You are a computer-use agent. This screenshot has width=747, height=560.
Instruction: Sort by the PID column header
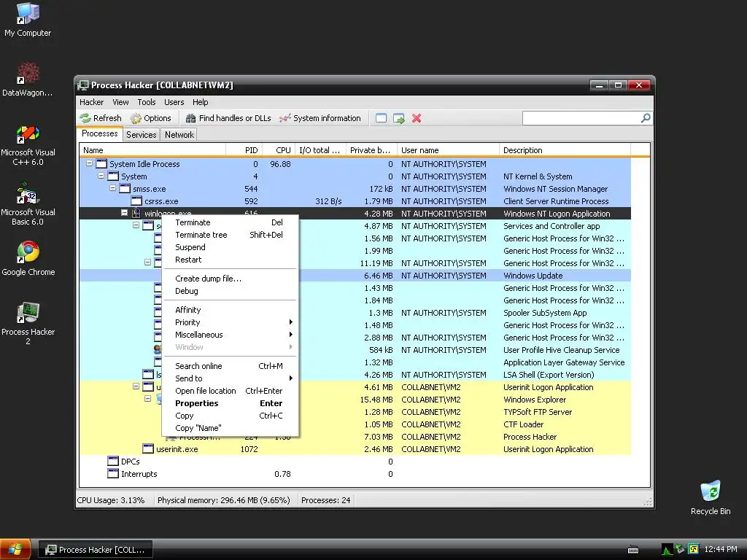pyautogui.click(x=244, y=150)
